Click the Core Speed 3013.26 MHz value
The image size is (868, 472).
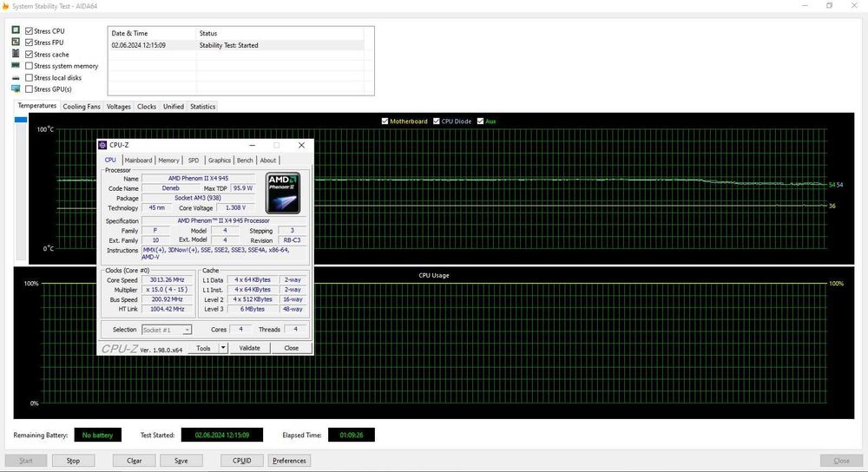point(168,280)
